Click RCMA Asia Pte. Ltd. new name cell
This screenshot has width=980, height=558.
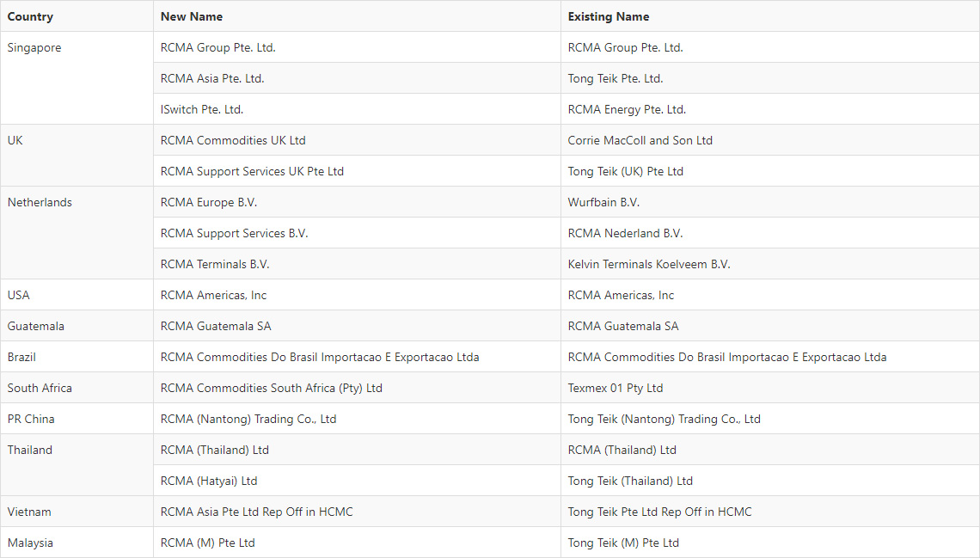pos(357,78)
